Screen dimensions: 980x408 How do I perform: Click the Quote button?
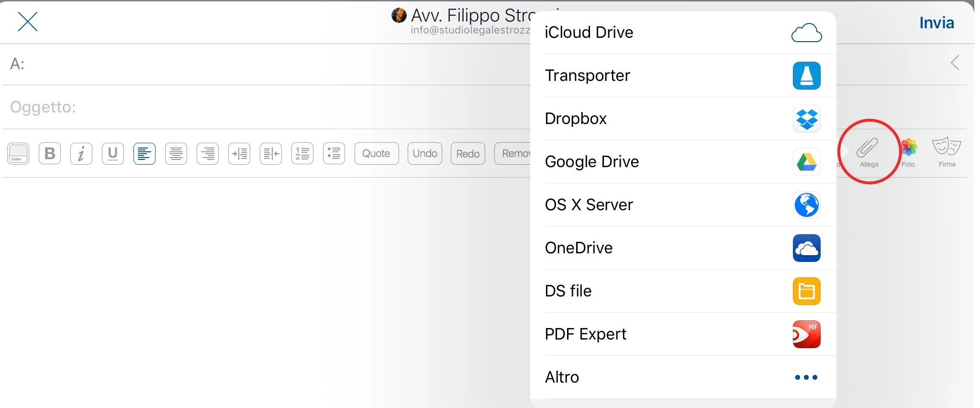(377, 154)
